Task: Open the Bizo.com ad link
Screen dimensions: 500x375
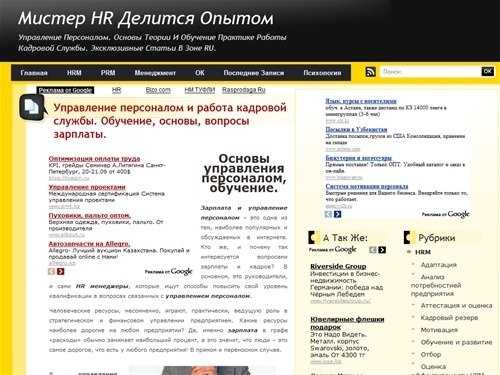Action: [x=158, y=90]
